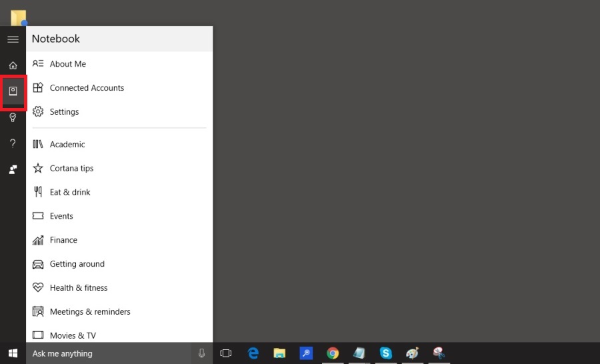The height and width of the screenshot is (364, 600).
Task: Click the Ask me anything search field
Action: (108, 353)
